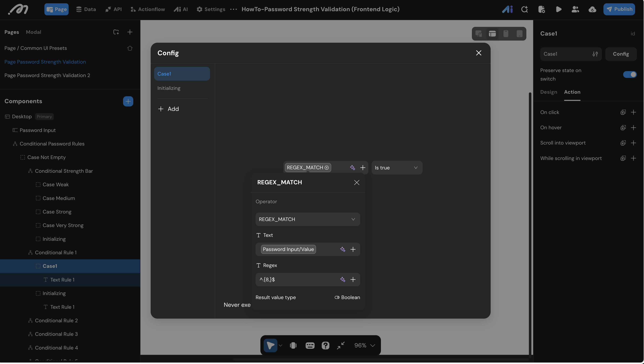Click the preview play icon in top bar
This screenshot has width=644, height=364.
[558, 9]
